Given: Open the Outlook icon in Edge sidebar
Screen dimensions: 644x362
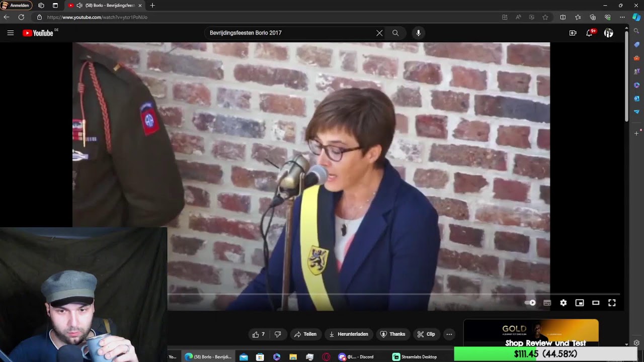Looking at the screenshot, I should (636, 99).
